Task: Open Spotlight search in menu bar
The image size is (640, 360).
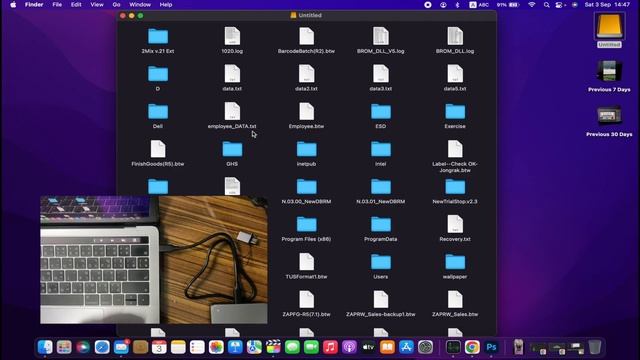Action: 547,5
